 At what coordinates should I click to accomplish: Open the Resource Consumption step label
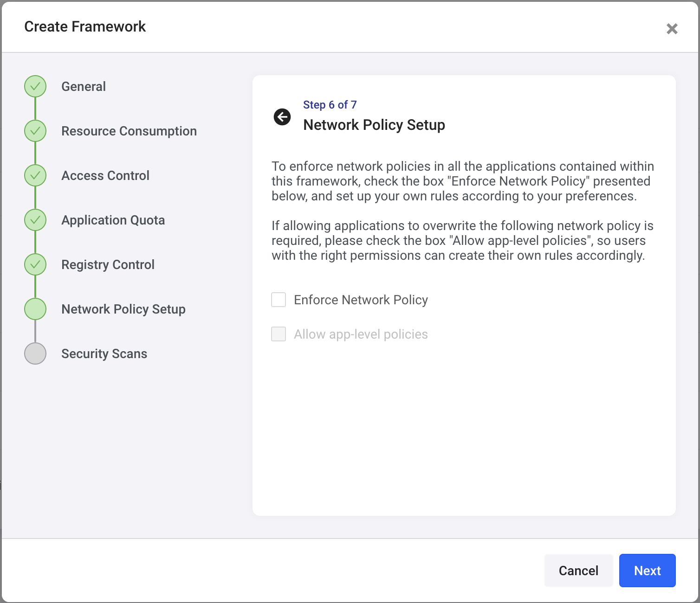pos(129,131)
